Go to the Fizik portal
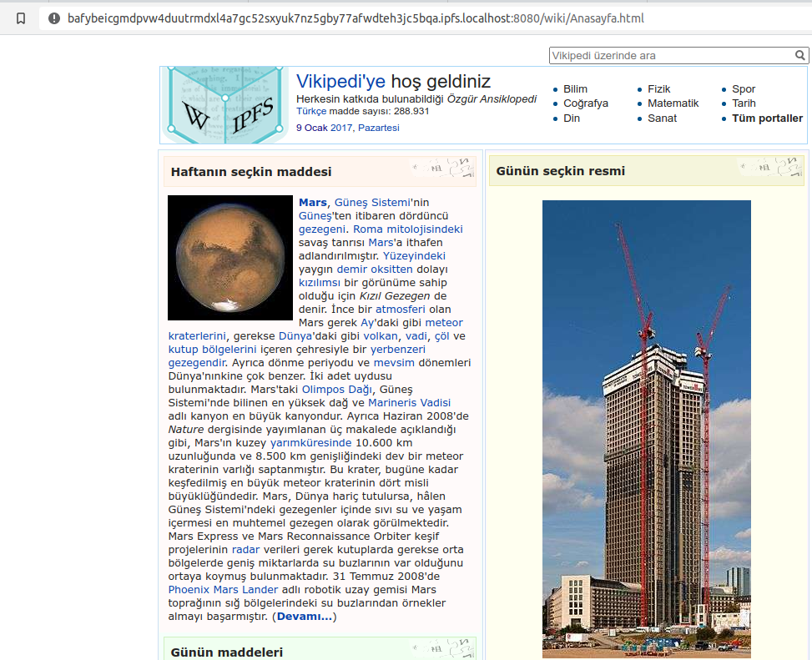The width and height of the screenshot is (812, 660). 658,89
